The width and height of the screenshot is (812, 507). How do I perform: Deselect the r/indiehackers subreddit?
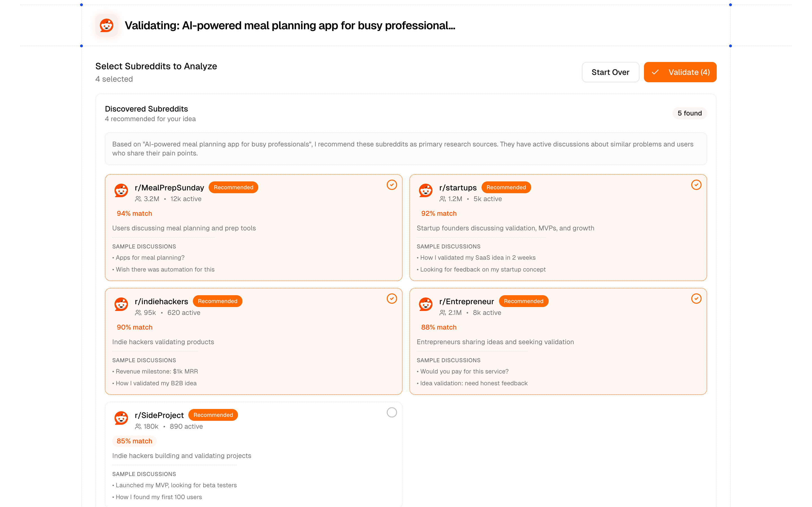392,299
